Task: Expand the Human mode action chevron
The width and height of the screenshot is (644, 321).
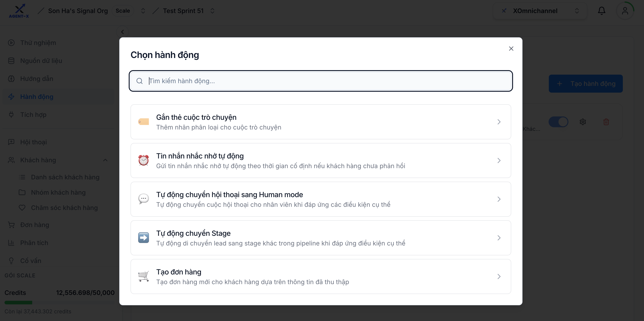Action: click(499, 199)
